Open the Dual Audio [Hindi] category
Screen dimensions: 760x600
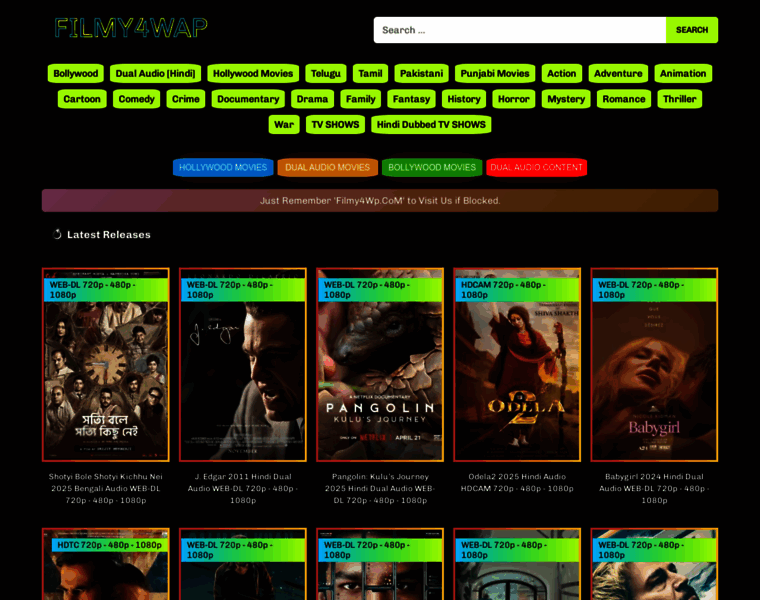(x=155, y=74)
